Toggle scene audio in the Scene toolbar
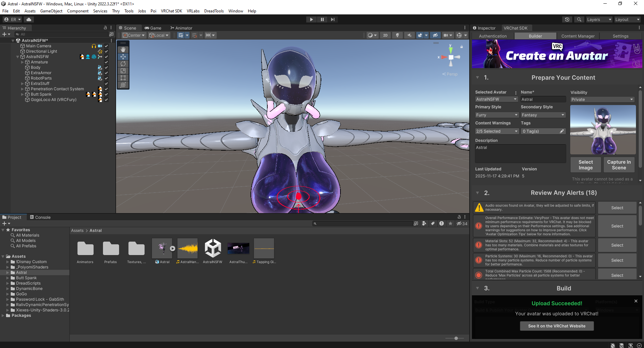644x348 pixels. tap(409, 35)
